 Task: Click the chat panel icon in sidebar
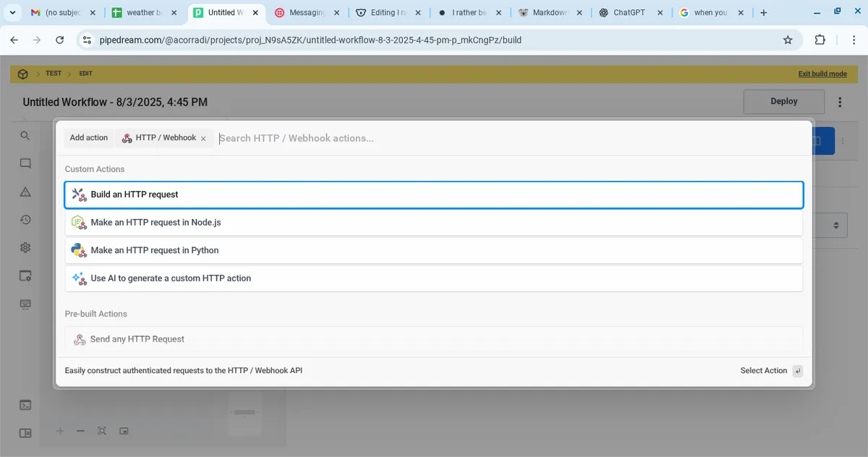(25, 163)
